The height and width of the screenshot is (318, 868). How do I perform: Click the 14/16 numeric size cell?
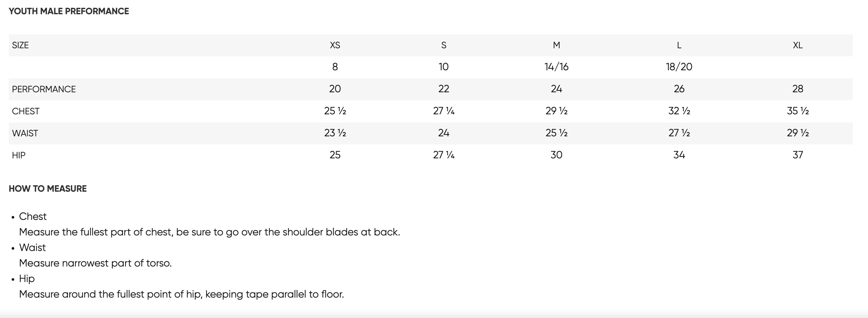pyautogui.click(x=556, y=67)
